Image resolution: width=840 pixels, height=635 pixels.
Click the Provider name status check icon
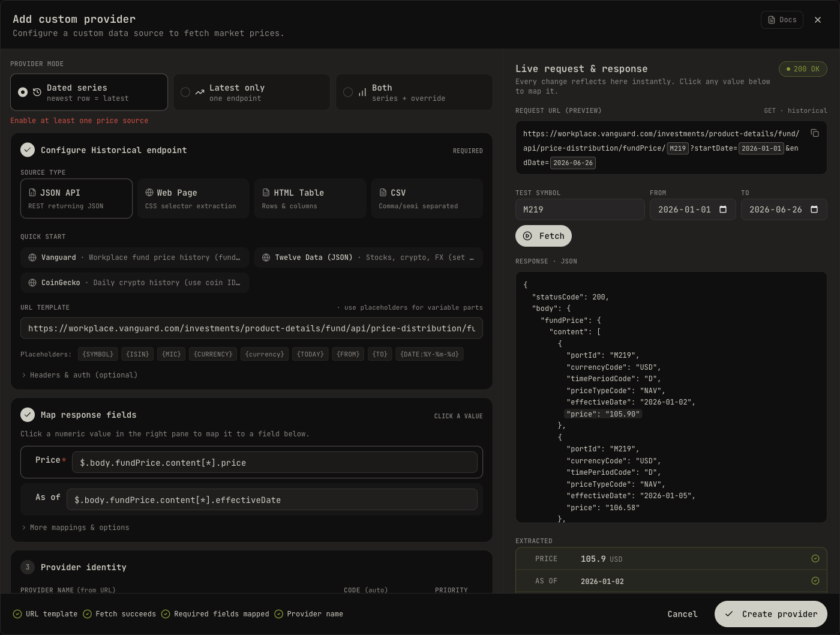click(278, 614)
